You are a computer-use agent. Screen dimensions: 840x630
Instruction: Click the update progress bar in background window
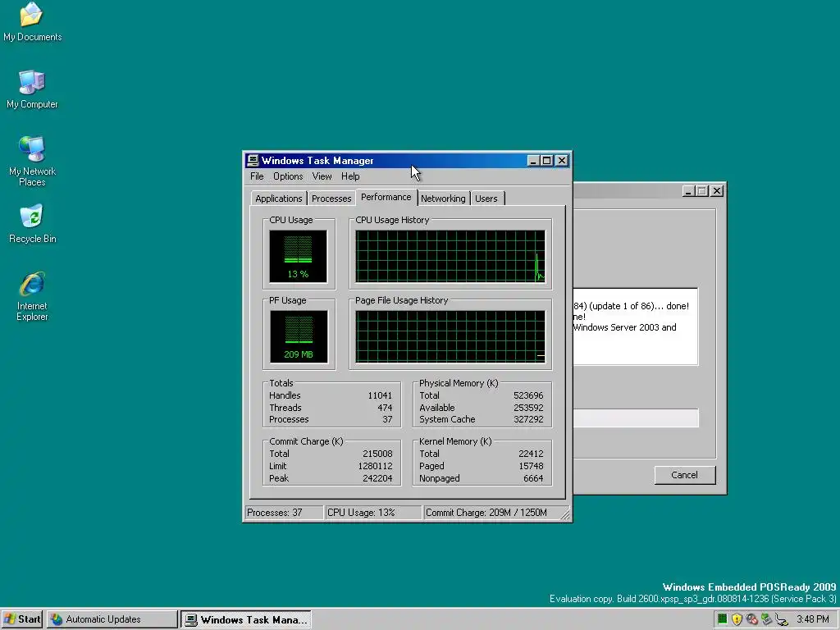636,418
